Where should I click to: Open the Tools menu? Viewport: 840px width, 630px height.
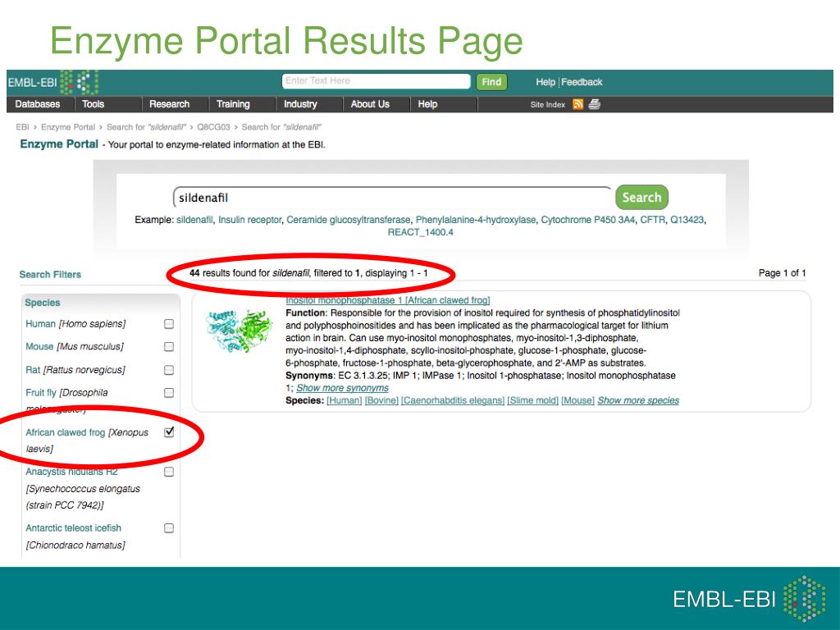94,104
